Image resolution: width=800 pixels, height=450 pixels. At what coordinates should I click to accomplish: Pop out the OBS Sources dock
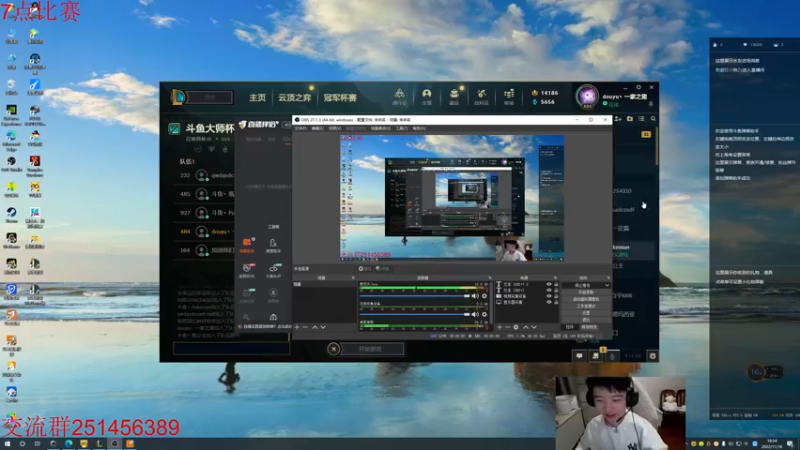(x=555, y=278)
